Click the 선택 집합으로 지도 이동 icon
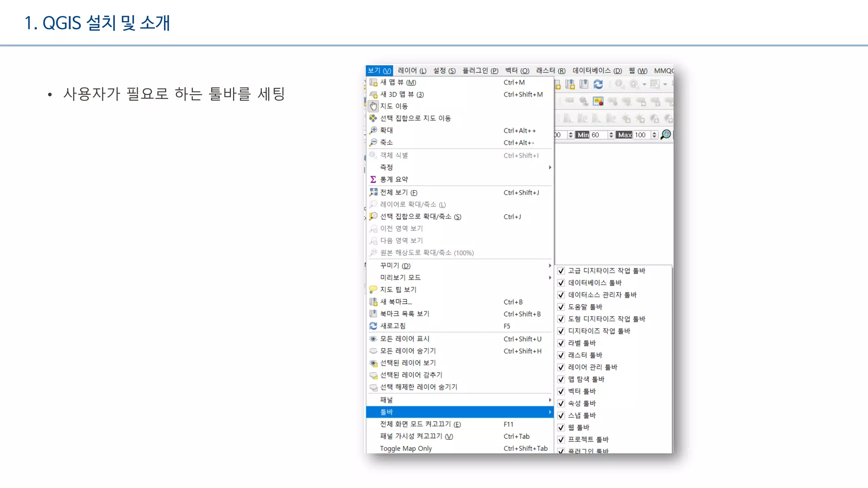This screenshot has width=868, height=488. click(373, 118)
